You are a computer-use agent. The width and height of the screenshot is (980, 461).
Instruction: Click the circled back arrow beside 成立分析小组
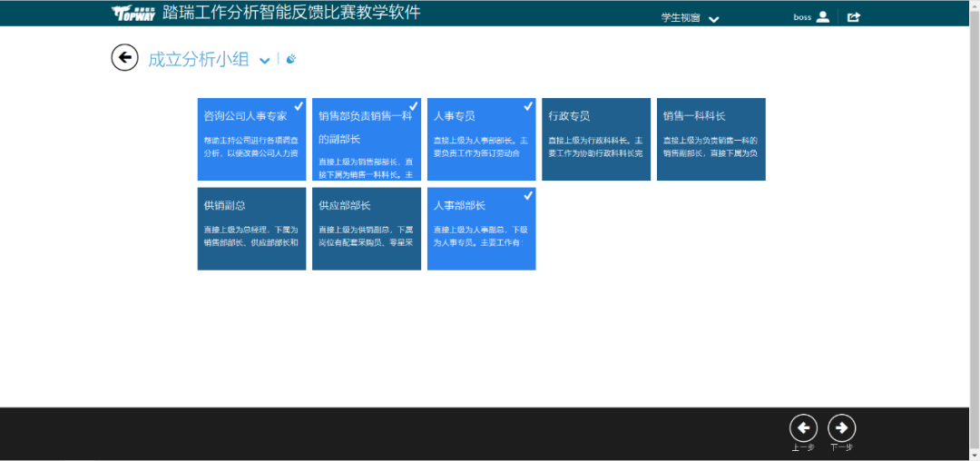pos(124,57)
